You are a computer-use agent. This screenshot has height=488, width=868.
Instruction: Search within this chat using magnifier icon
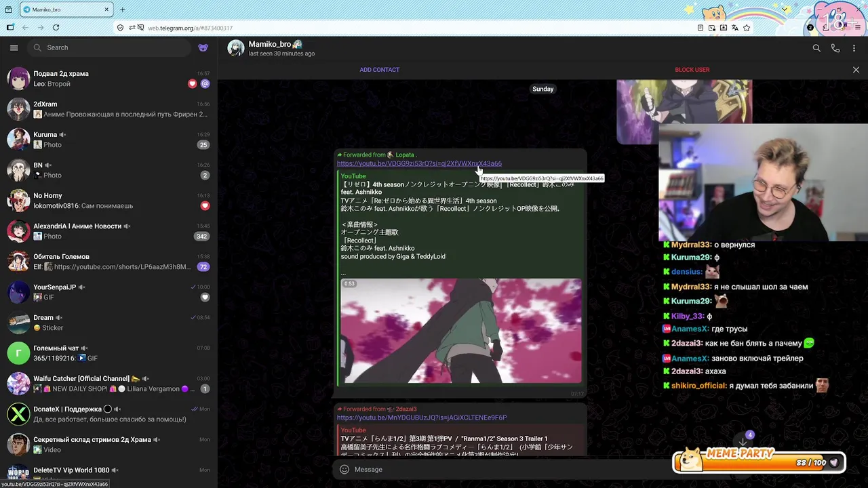click(x=816, y=48)
